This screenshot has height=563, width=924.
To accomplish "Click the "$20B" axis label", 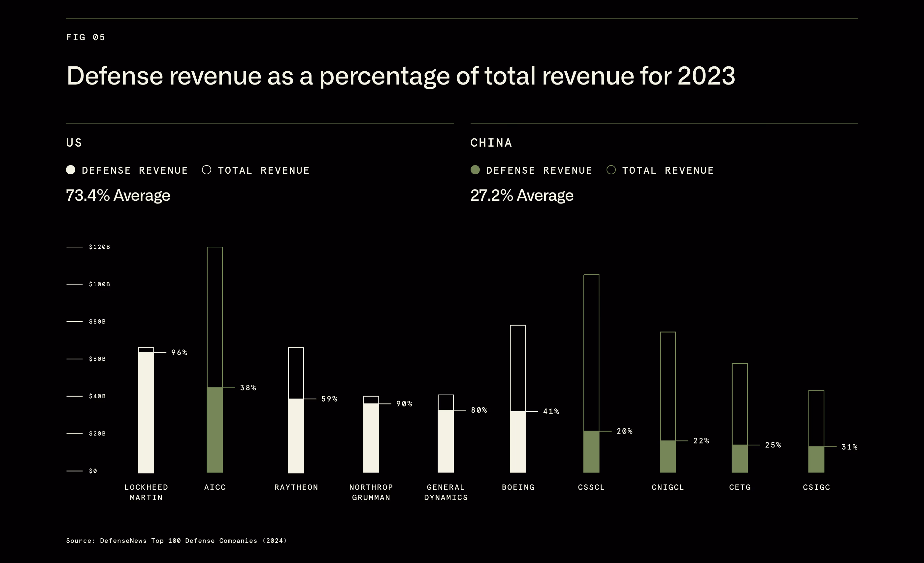I will pyautogui.click(x=97, y=434).
